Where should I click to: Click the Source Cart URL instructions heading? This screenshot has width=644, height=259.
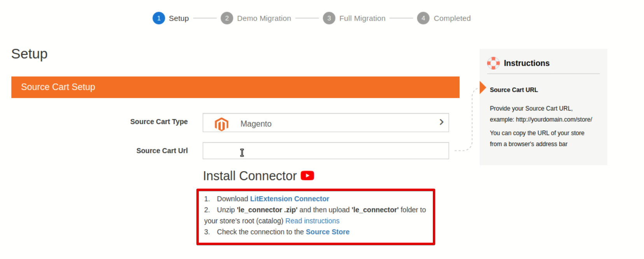(514, 90)
